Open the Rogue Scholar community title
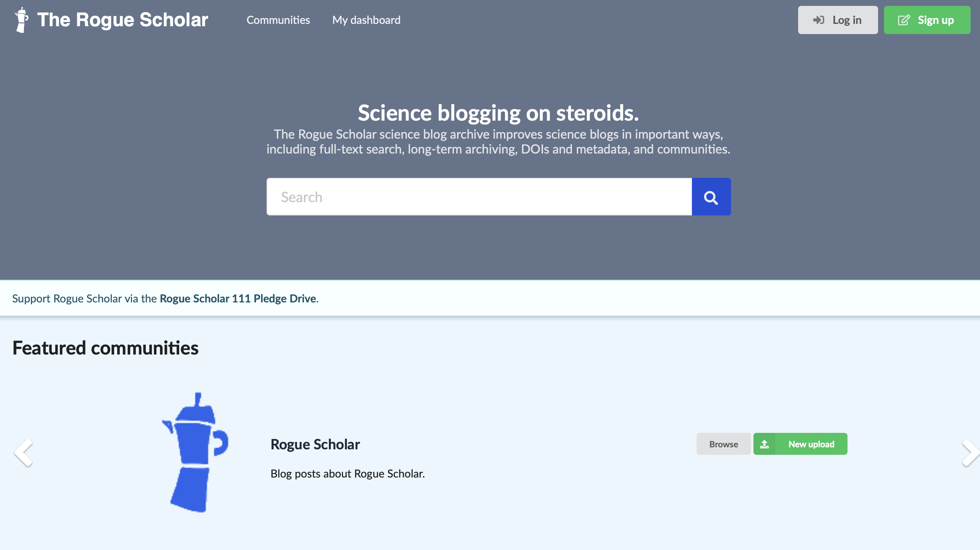 point(315,444)
